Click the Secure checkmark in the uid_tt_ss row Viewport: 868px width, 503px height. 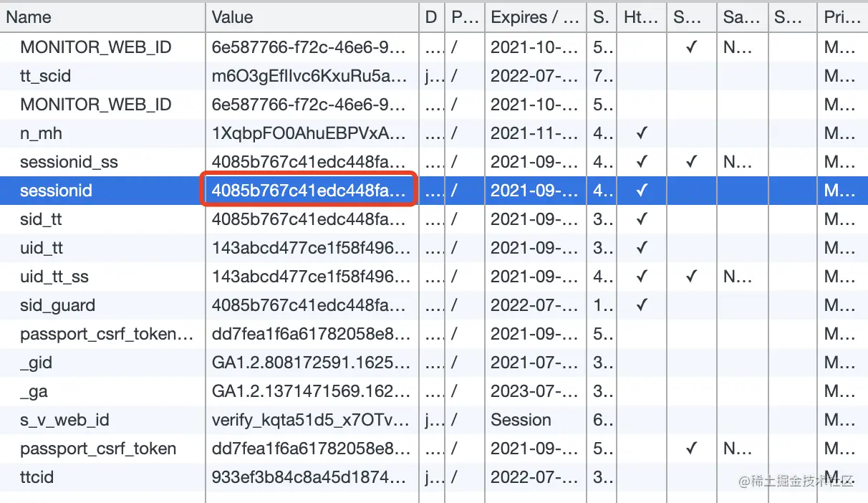691,277
